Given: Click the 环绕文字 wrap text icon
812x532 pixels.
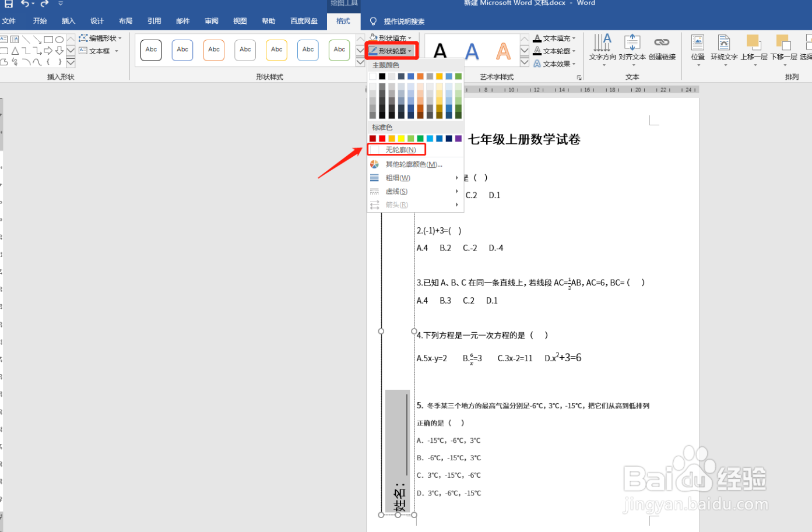Looking at the screenshot, I should click(x=724, y=42).
